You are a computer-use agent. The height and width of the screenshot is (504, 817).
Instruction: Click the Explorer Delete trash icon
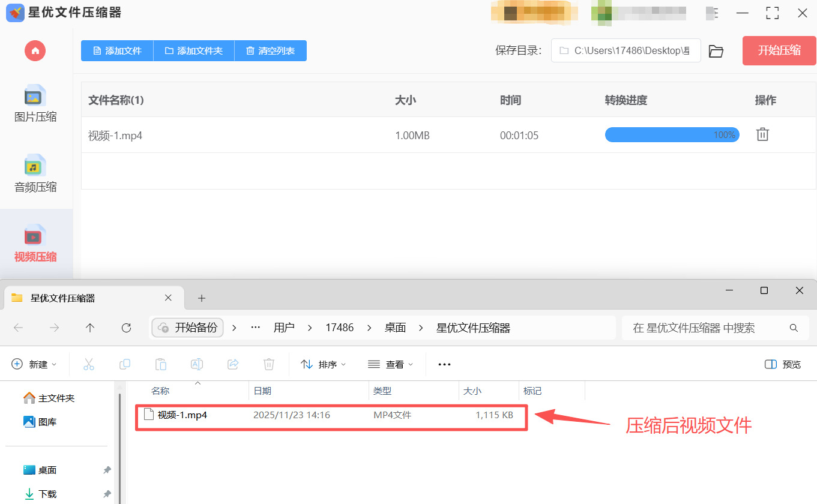tap(269, 364)
